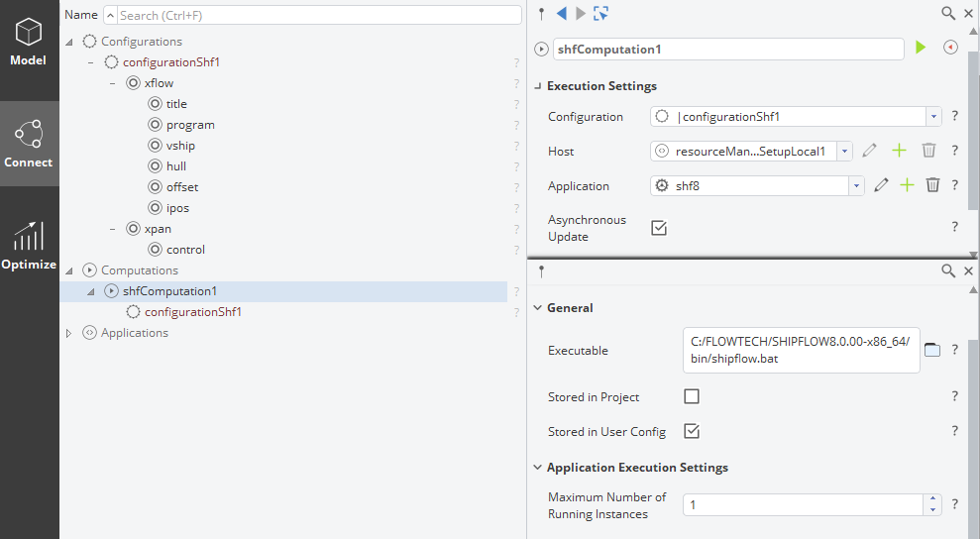The image size is (980, 539).
Task: Select the ipos tree item
Action: coord(177,208)
